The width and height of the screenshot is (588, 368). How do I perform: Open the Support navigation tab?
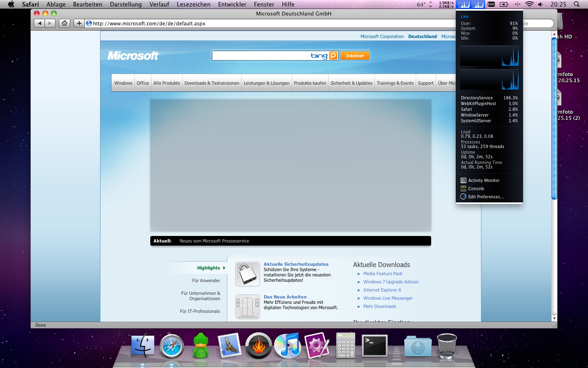(426, 83)
